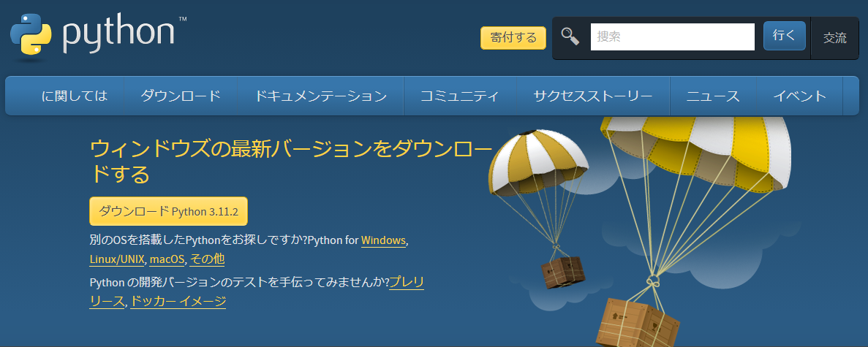Click the magnifying glass search icon

(570, 37)
